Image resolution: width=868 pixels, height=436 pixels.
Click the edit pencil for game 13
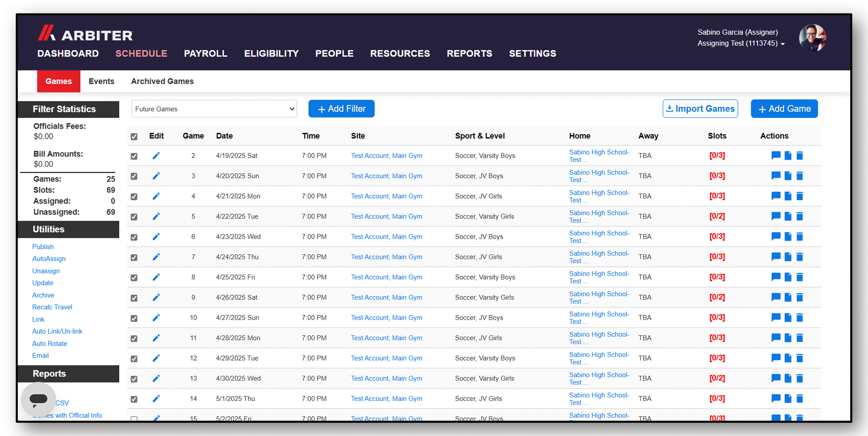tap(156, 378)
